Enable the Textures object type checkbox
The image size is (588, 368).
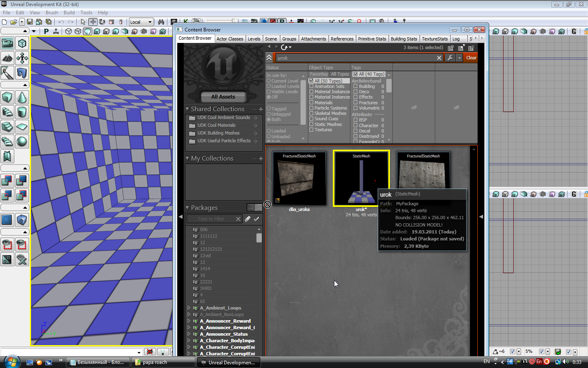tap(311, 130)
